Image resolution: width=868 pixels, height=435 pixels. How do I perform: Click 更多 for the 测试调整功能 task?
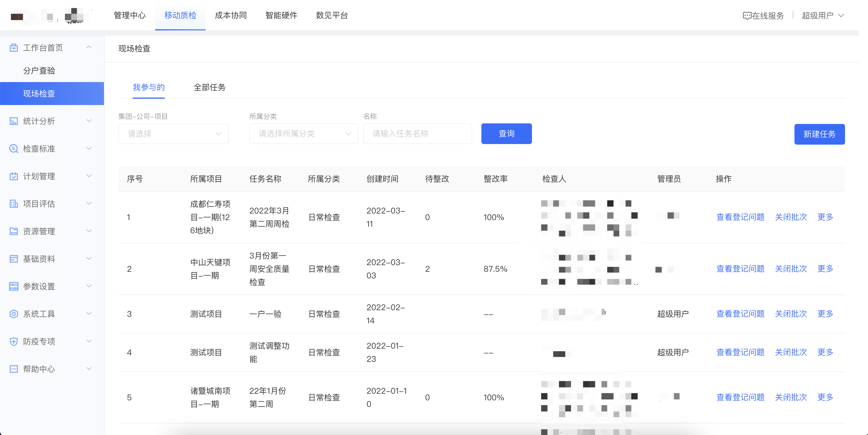[x=825, y=352]
